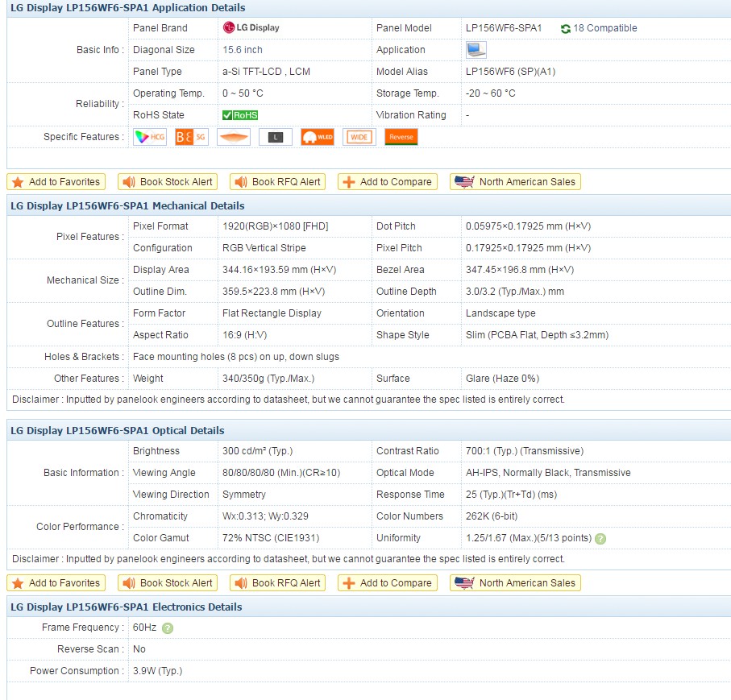The width and height of the screenshot is (731, 700).
Task: Select the Surface value Glare (Haze 0%)
Action: click(x=503, y=379)
